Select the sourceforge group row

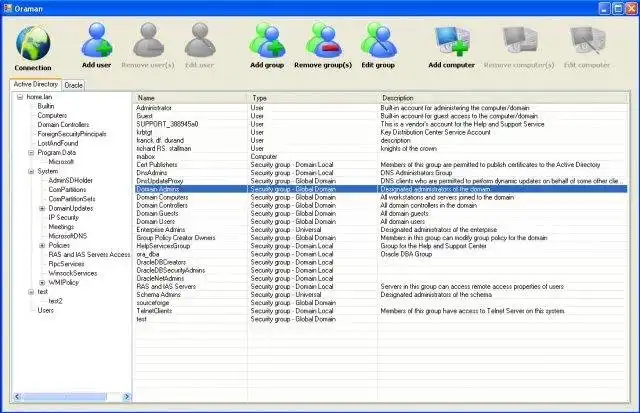click(381, 303)
